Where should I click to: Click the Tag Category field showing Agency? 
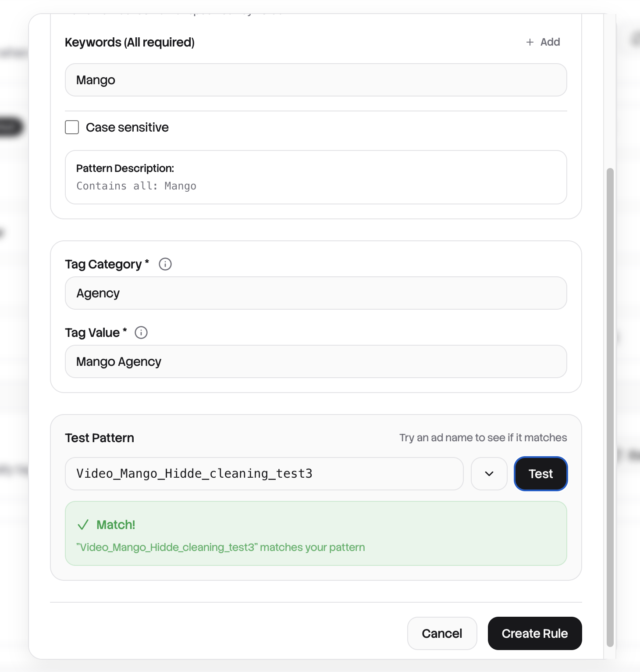coord(316,293)
